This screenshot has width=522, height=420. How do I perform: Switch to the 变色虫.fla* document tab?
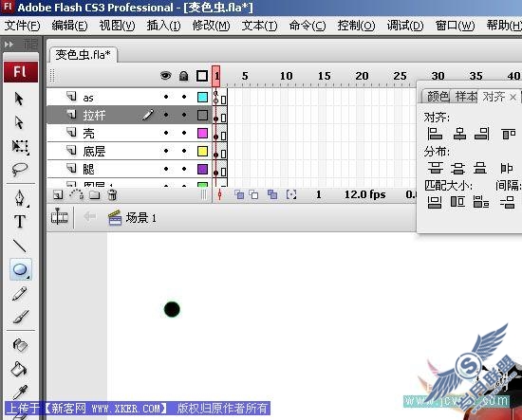tap(83, 55)
